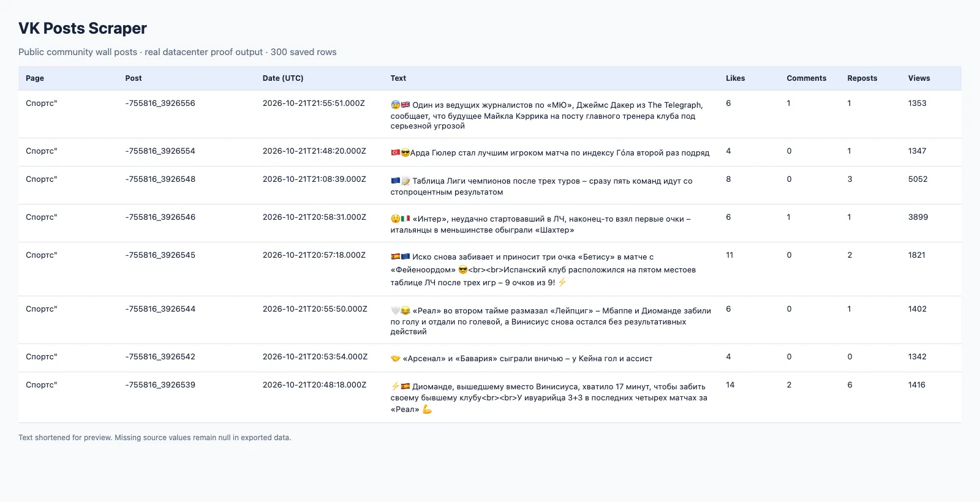Viewport: 980px width, 502px height.
Task: Select the Таблица Лиги чемпионов post text
Action: point(541,186)
